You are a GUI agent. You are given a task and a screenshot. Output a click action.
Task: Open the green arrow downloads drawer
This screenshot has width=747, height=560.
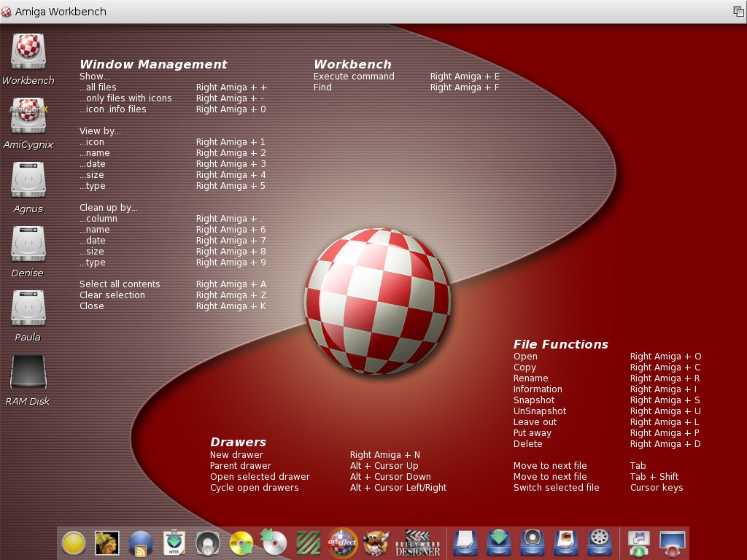(x=498, y=543)
